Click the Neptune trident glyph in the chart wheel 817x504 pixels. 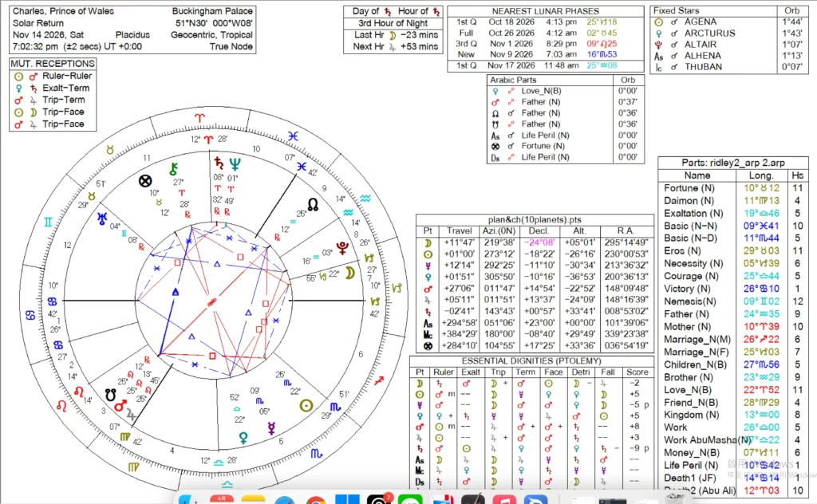235,164
